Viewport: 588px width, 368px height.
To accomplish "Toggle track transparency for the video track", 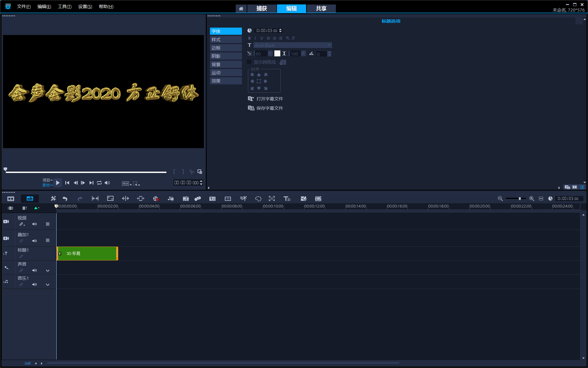I will (x=48, y=224).
